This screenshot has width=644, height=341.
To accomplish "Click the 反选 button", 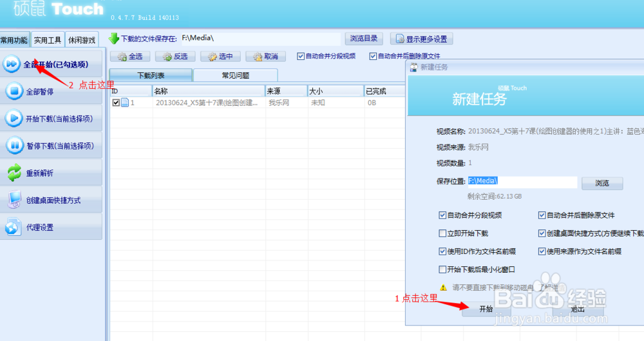I will click(175, 56).
